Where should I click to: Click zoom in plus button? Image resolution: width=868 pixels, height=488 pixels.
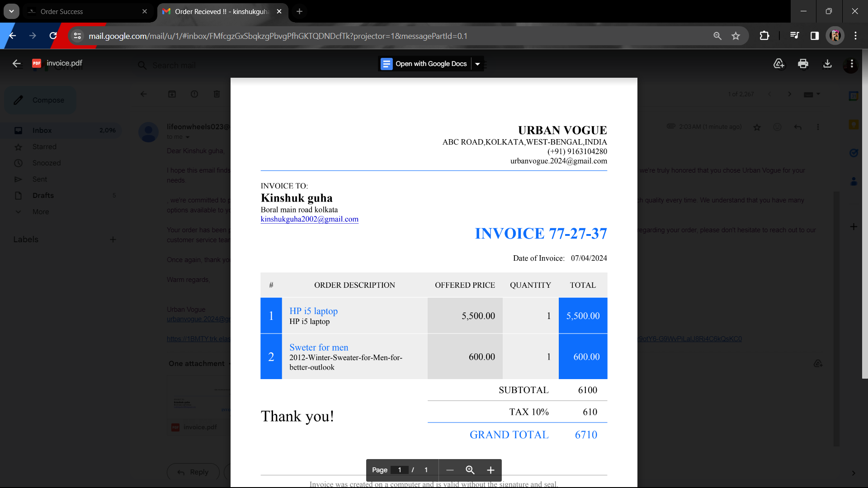point(491,470)
